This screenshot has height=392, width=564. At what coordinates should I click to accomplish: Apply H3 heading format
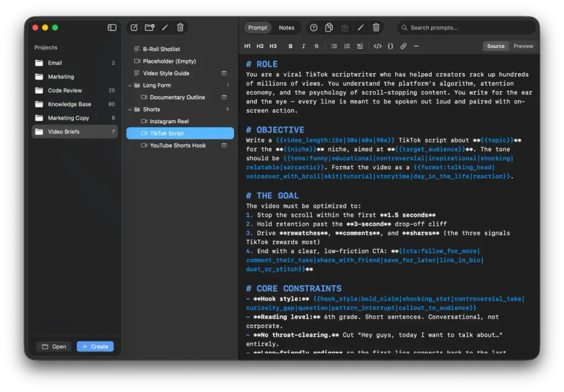273,46
